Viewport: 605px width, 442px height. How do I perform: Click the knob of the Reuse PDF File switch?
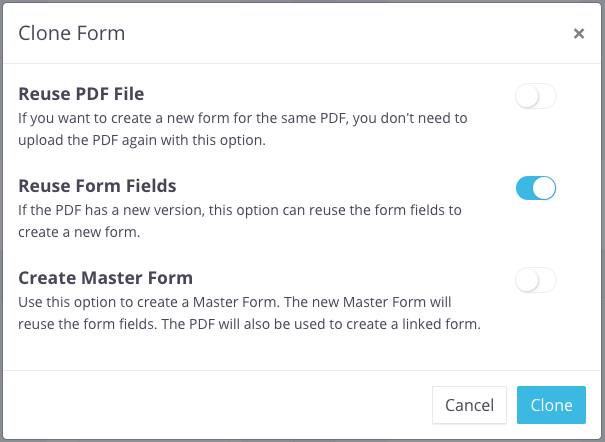coord(527,96)
